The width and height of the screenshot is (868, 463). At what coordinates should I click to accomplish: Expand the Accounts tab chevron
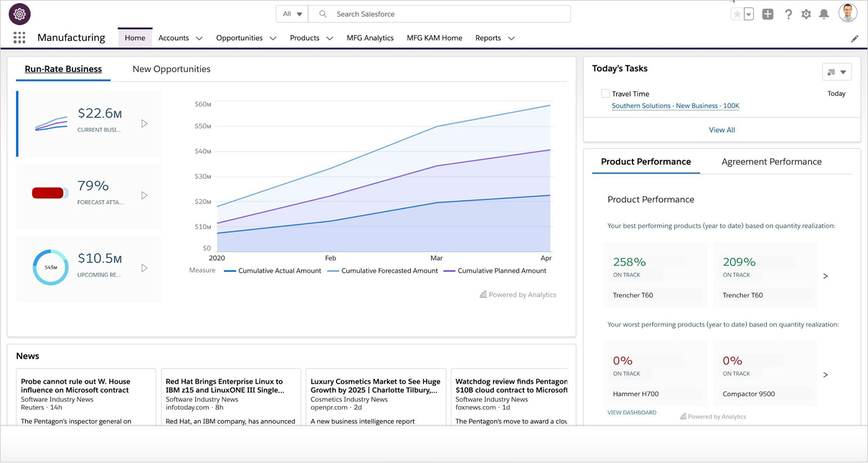click(199, 38)
